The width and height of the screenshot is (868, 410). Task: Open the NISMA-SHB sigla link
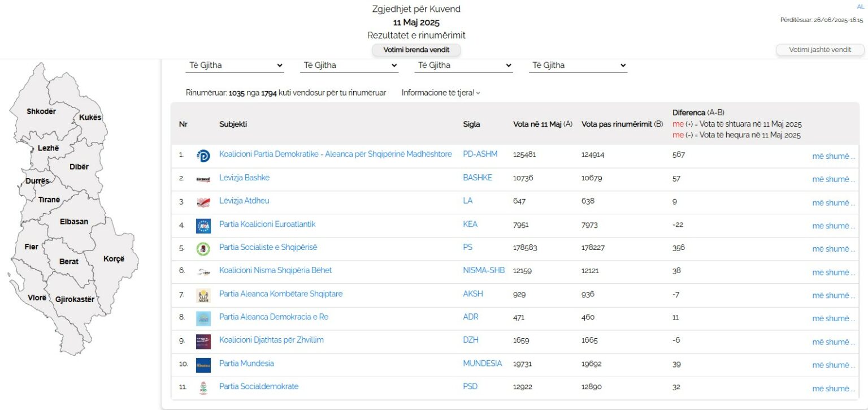483,270
